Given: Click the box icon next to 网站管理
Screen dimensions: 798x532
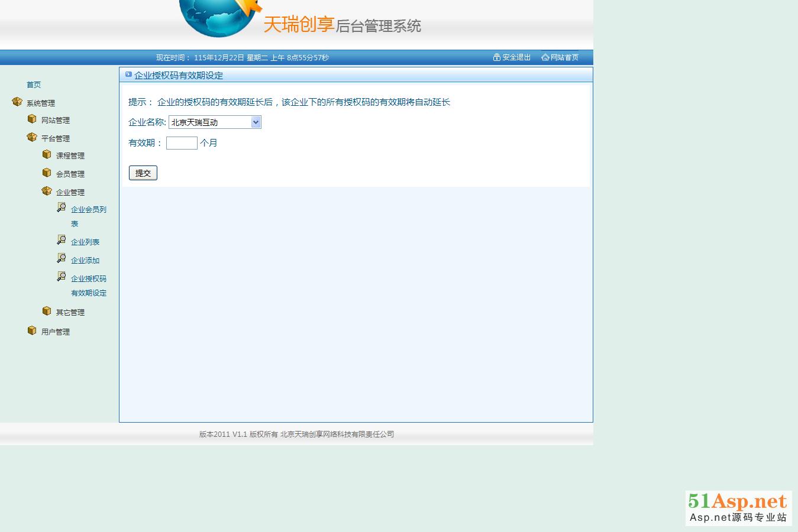Looking at the screenshot, I should (32, 119).
